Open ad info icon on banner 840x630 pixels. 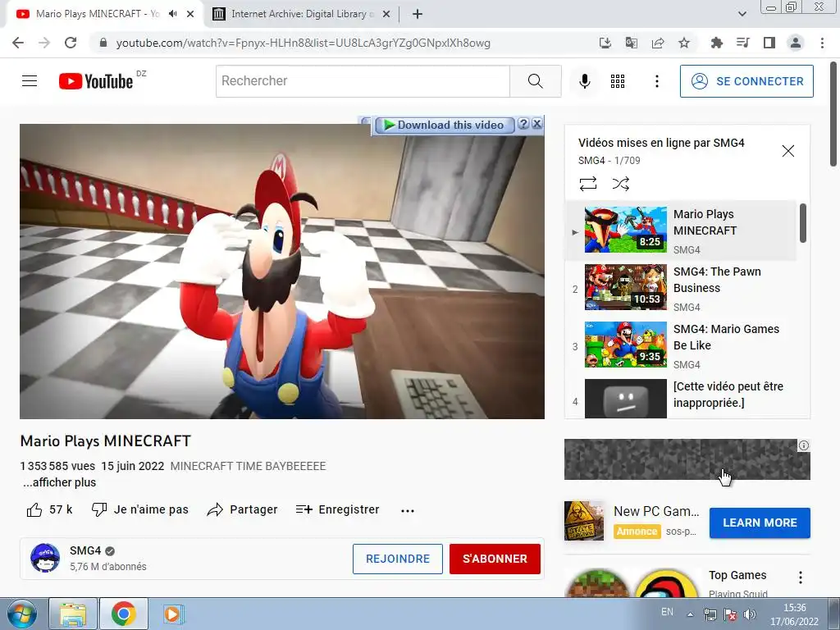click(804, 445)
